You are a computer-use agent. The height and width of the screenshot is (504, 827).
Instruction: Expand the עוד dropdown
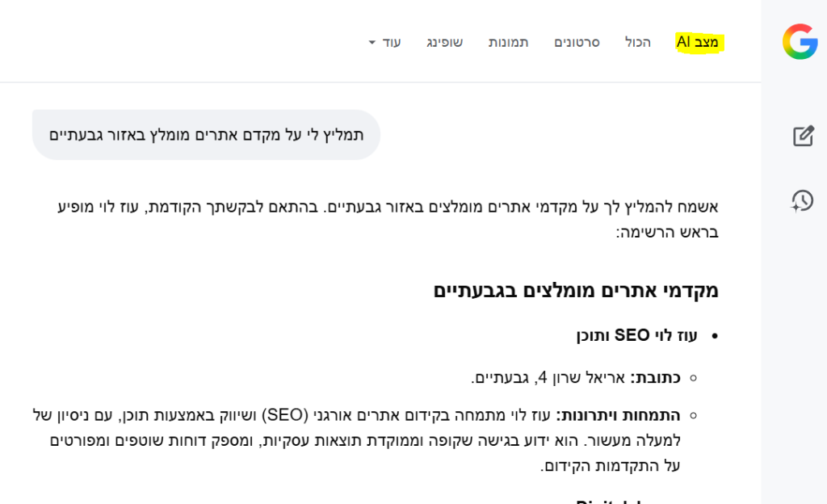pyautogui.click(x=391, y=43)
